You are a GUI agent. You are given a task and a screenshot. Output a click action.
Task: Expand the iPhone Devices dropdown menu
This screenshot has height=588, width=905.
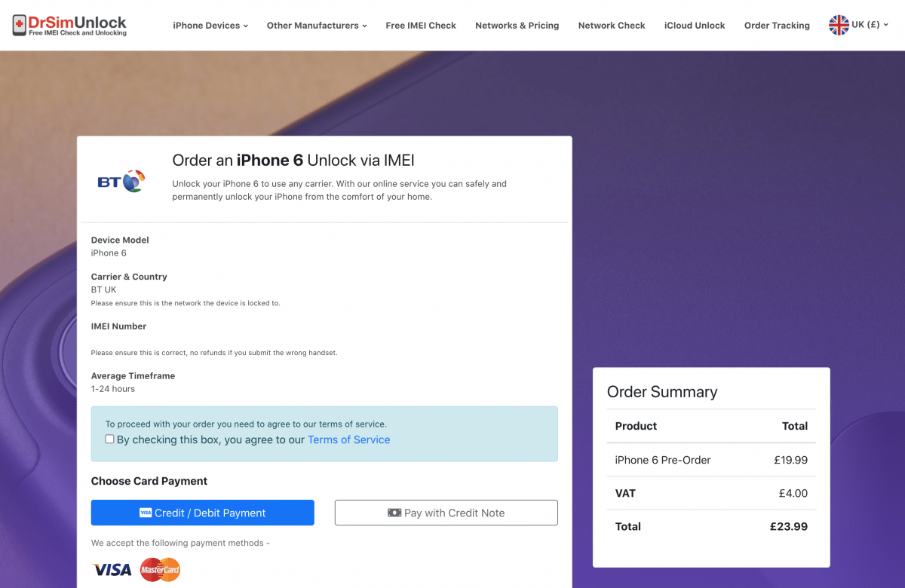(x=210, y=25)
